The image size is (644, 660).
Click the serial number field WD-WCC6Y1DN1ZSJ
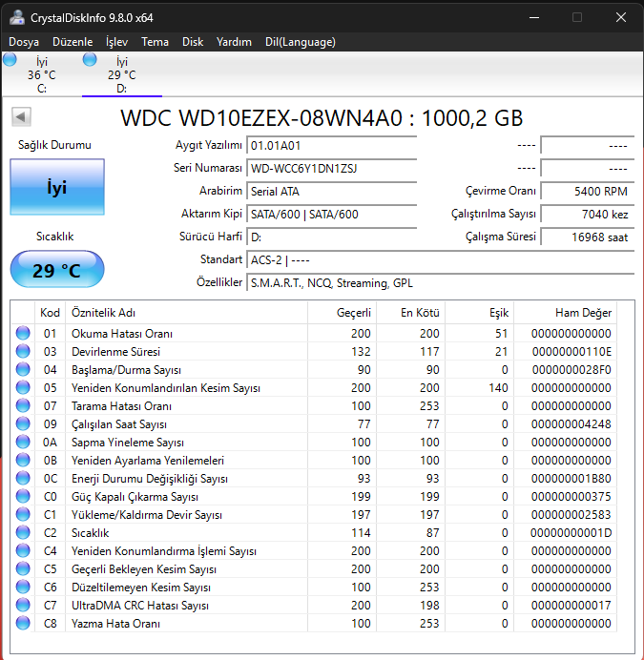click(x=331, y=169)
